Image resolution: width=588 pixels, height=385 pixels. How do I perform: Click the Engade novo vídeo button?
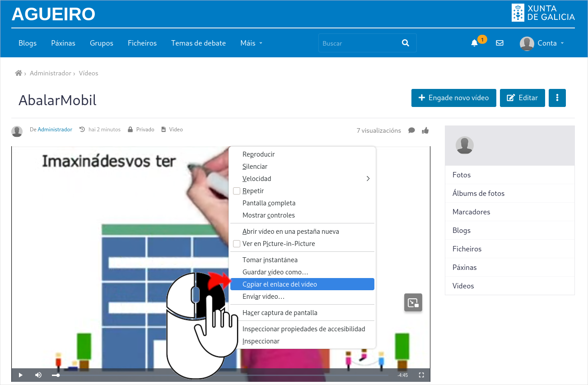(454, 98)
